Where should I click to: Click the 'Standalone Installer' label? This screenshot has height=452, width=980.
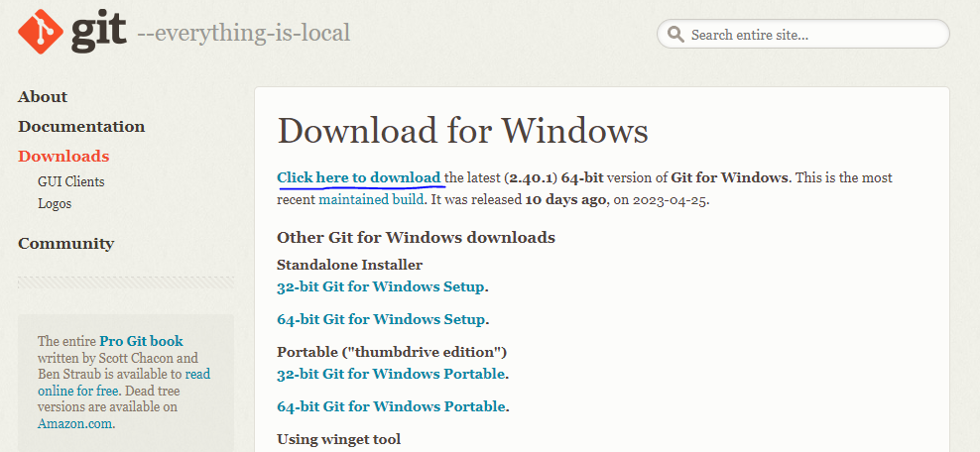coord(349,265)
